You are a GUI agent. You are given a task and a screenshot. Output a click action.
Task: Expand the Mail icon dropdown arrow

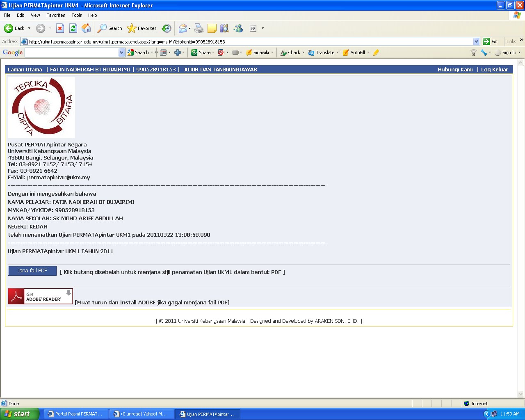click(x=189, y=28)
